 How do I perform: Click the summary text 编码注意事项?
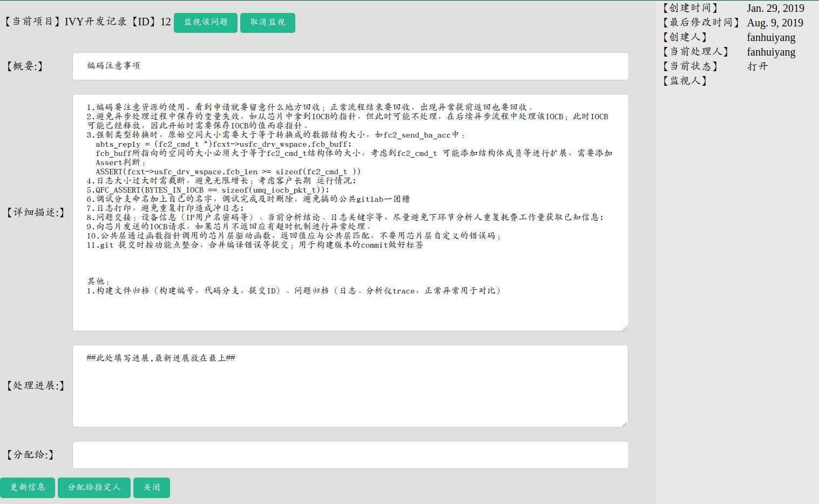(x=113, y=66)
